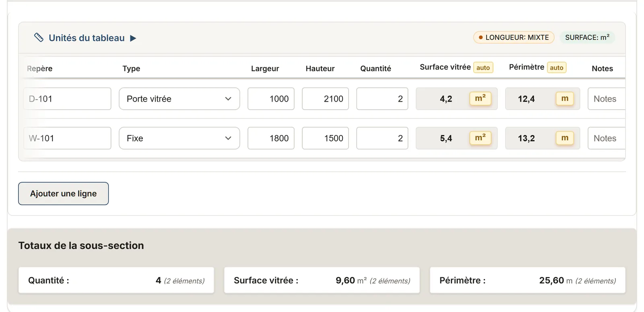The height and width of the screenshot is (312, 644).
Task: Click the Largeur column header
Action: (x=265, y=69)
